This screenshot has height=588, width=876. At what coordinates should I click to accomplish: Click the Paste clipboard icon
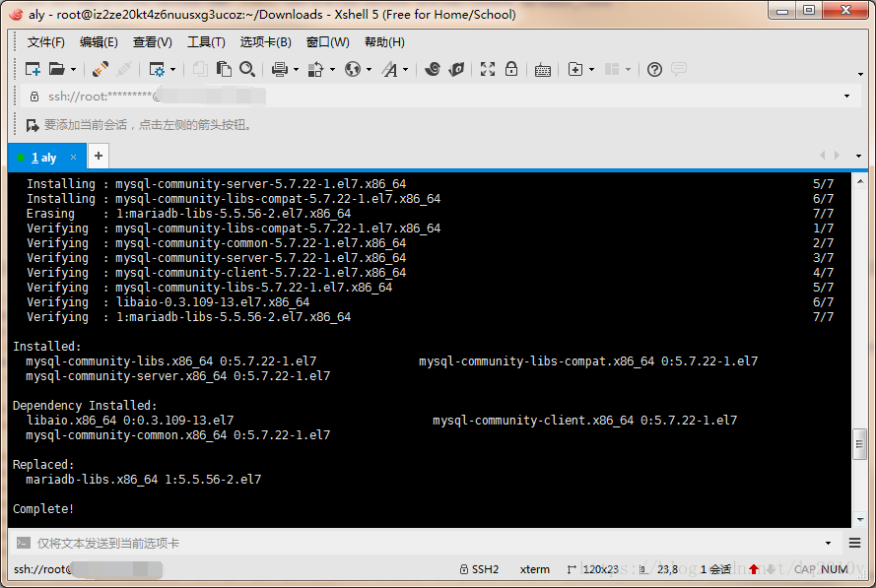pos(224,69)
